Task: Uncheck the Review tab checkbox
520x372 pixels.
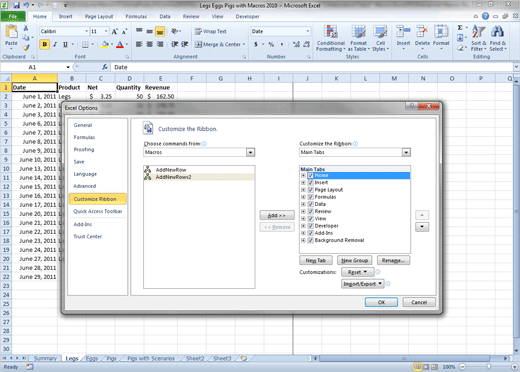Action: [x=311, y=211]
